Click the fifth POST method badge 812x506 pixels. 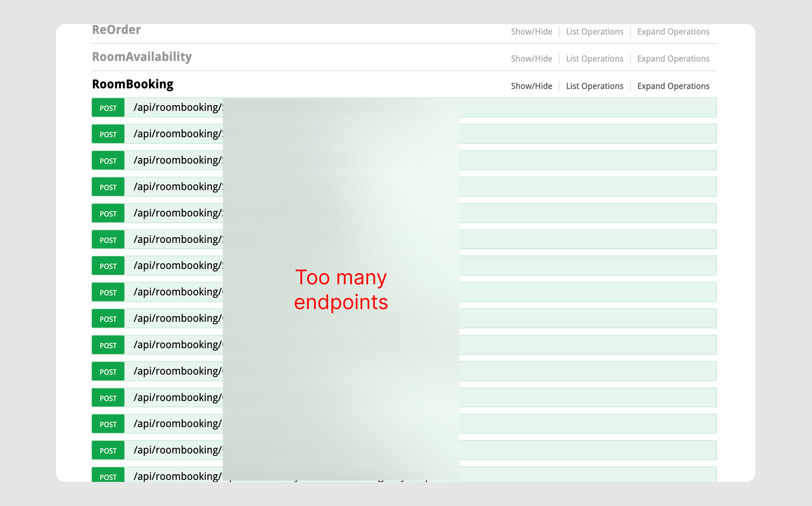tap(108, 214)
